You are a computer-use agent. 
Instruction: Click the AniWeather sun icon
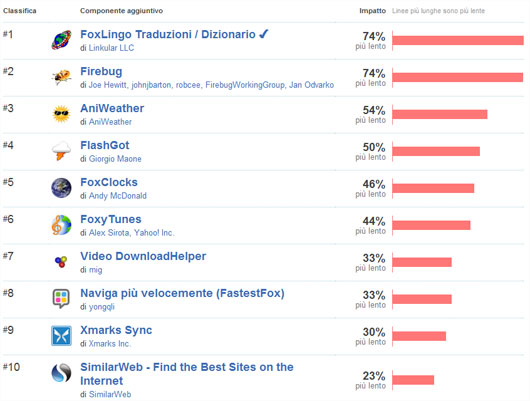62,114
